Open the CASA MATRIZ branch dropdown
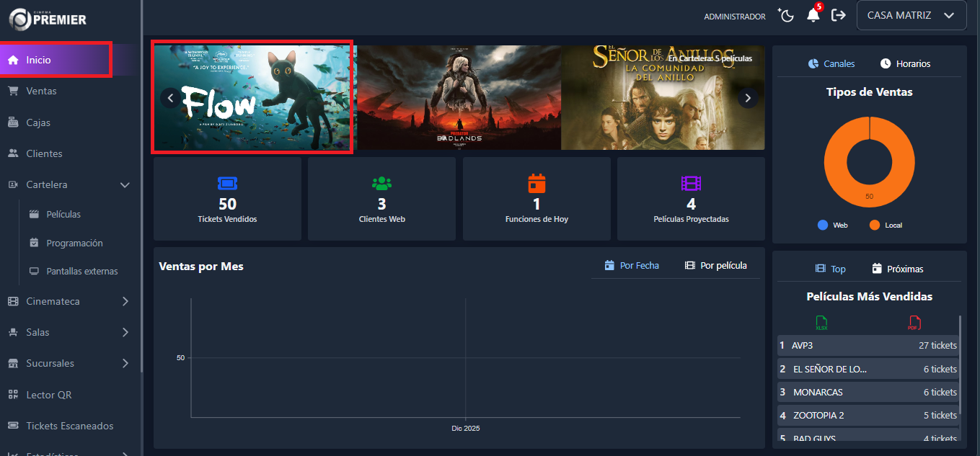Image resolution: width=980 pixels, height=456 pixels. 911,15
